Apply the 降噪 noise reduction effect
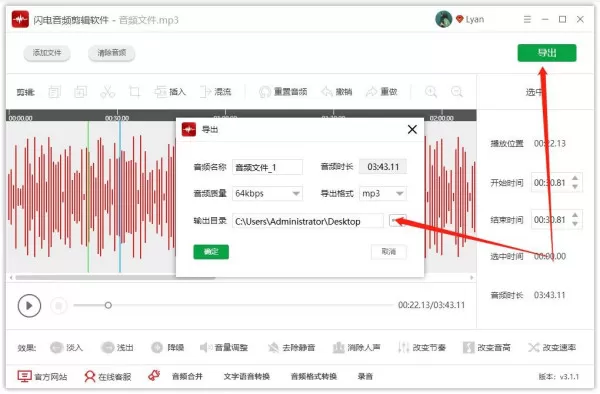Viewport: 600px width, 394px height. click(168, 347)
